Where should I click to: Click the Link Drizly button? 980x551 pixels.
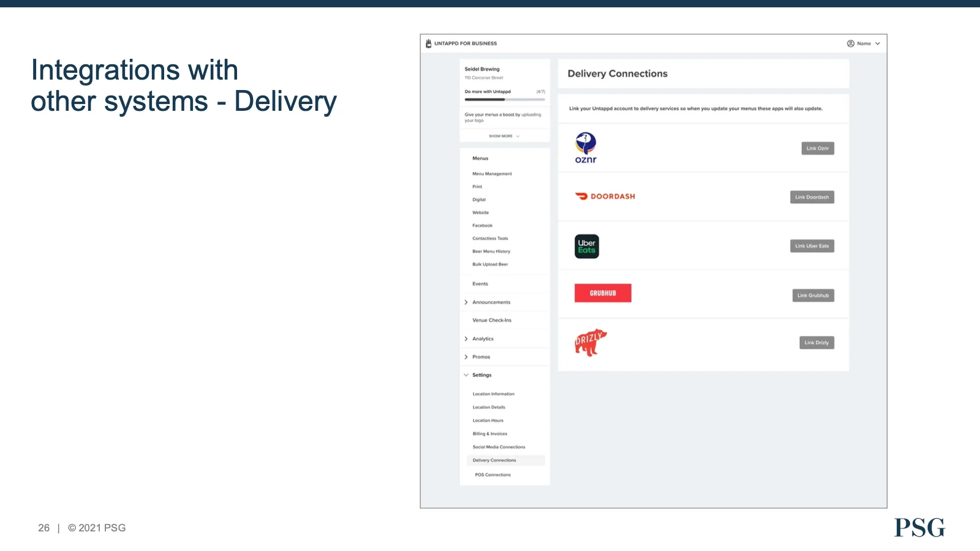pos(816,343)
